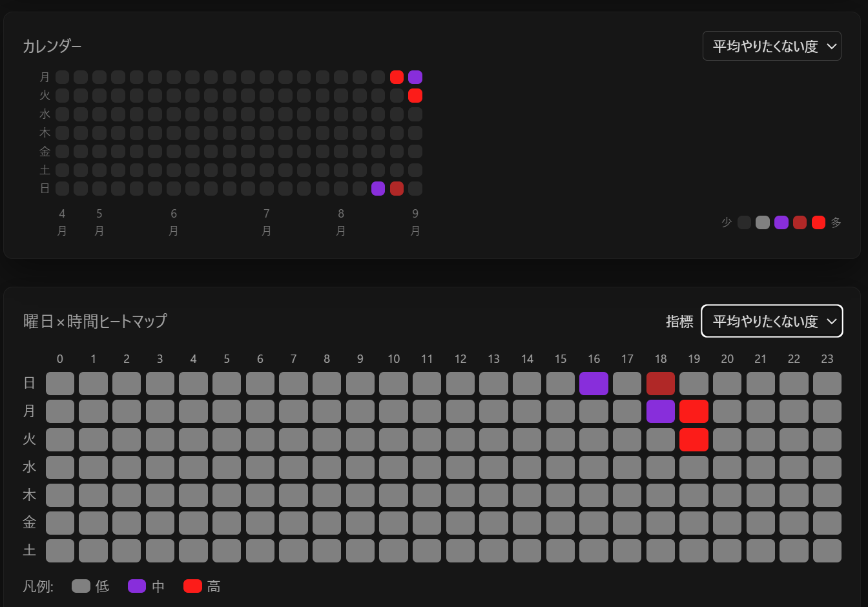
Task: Click the red 高 legend swatch
Action: (x=193, y=586)
